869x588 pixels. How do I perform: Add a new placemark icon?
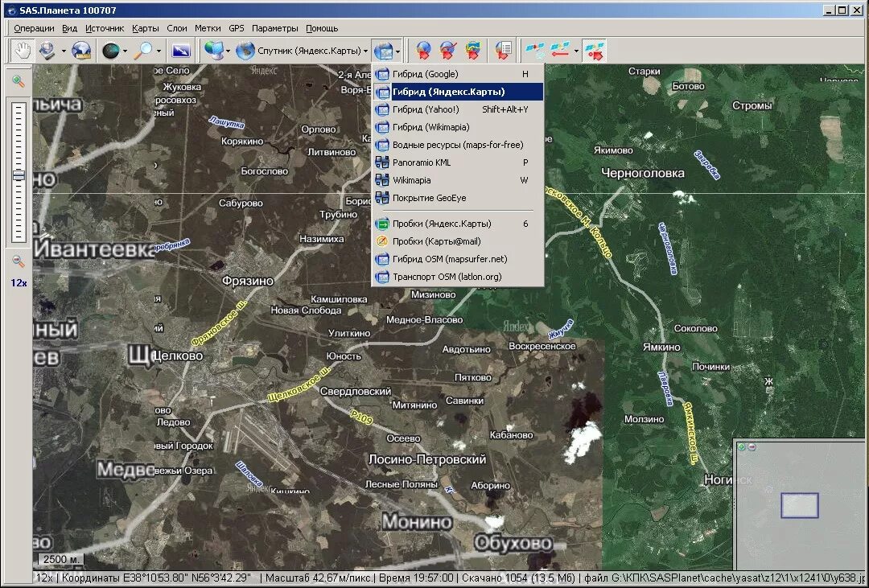click(x=423, y=51)
